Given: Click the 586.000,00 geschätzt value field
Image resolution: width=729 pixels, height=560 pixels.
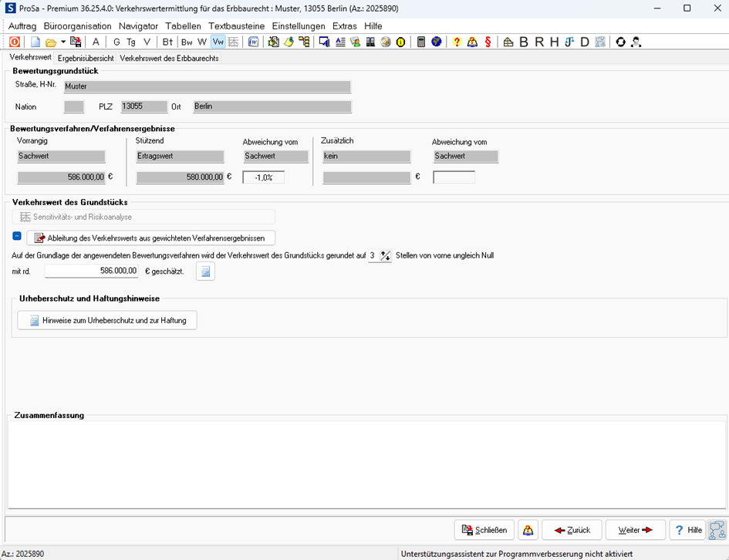Looking at the screenshot, I should pos(92,271).
